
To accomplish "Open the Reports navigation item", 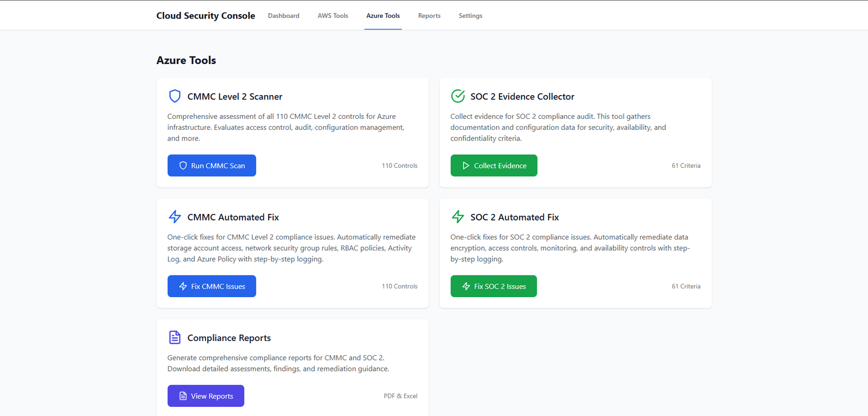I will [x=429, y=16].
